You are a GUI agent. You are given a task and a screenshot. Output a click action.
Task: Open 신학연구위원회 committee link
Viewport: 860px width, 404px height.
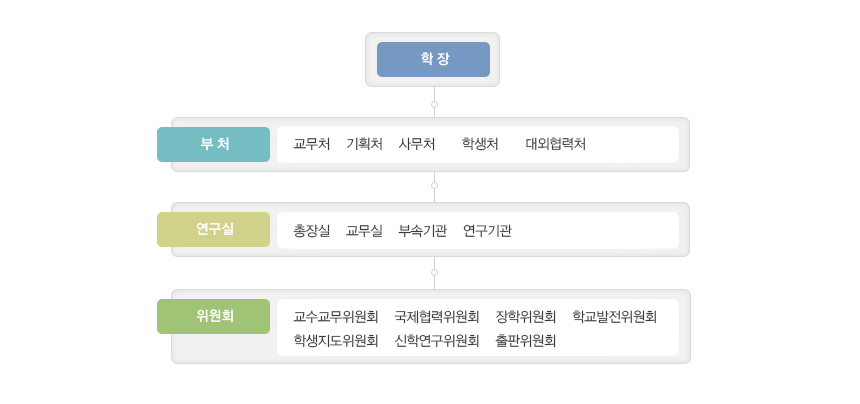click(x=437, y=341)
